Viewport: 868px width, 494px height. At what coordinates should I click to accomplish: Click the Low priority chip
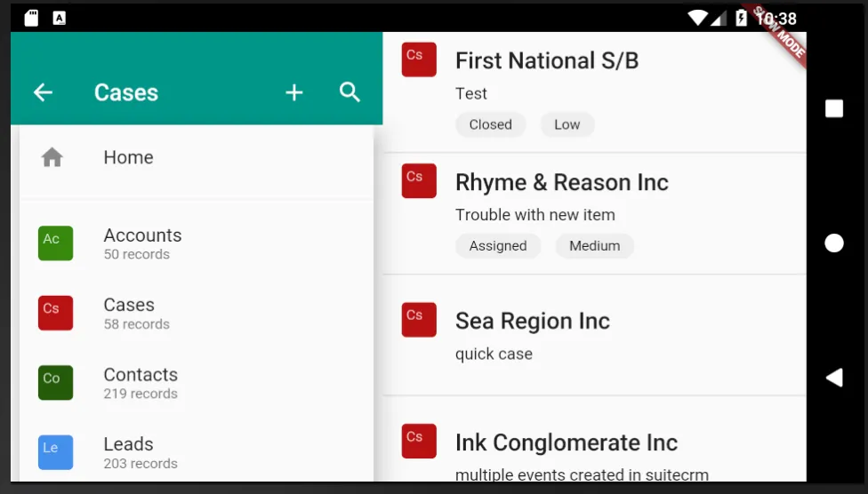pos(567,124)
